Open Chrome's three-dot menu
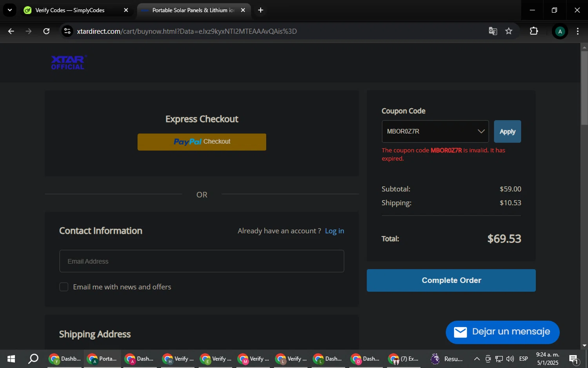Viewport: 588px width, 368px height. tap(577, 31)
